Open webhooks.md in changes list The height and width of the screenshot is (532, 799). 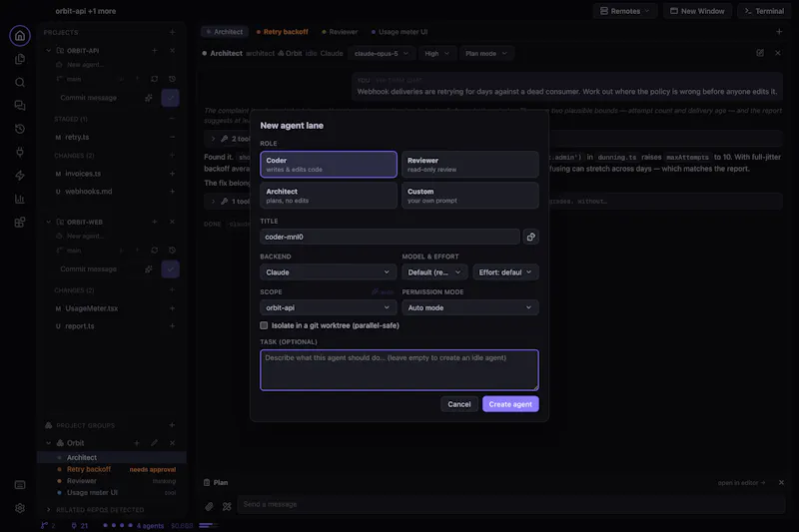(88, 192)
